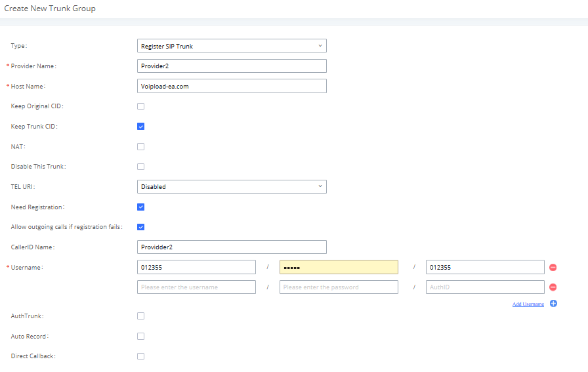Focus the Provider Name field
This screenshot has width=588, height=372.
pos(232,66)
